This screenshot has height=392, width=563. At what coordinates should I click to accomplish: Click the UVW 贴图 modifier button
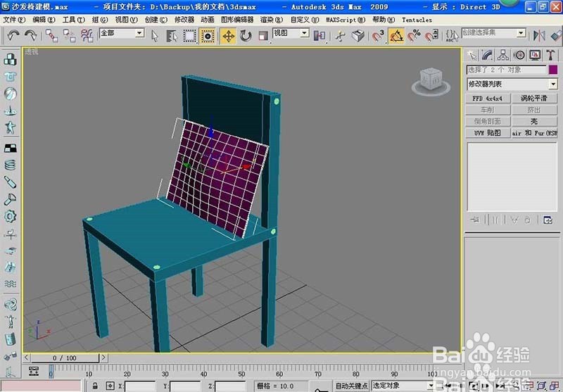click(488, 133)
